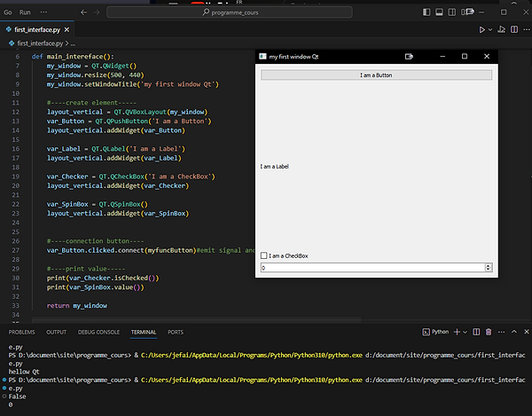532x416 pixels.
Task: Click the def main_intereface line
Action: pos(73,57)
